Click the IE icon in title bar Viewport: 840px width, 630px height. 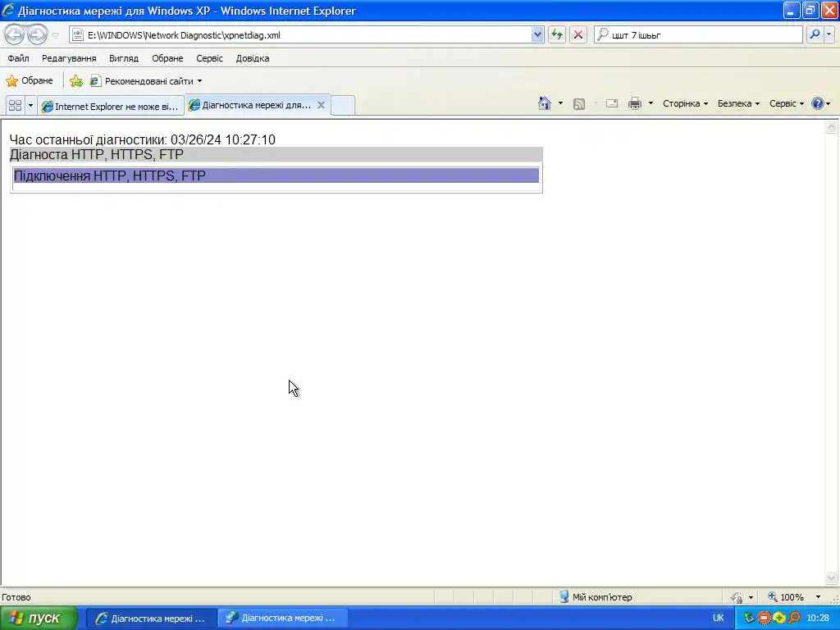tap(8, 10)
